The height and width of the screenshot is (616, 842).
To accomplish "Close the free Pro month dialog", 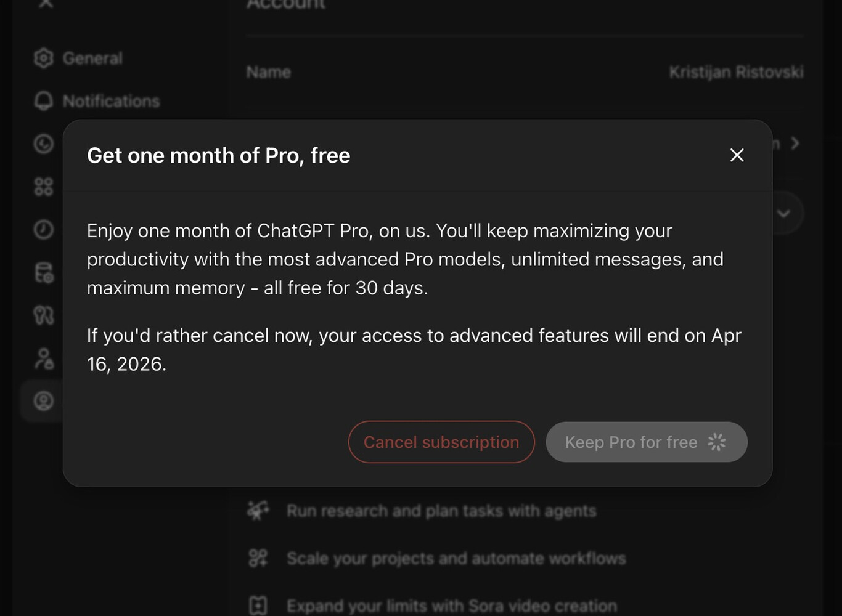I will pos(737,155).
